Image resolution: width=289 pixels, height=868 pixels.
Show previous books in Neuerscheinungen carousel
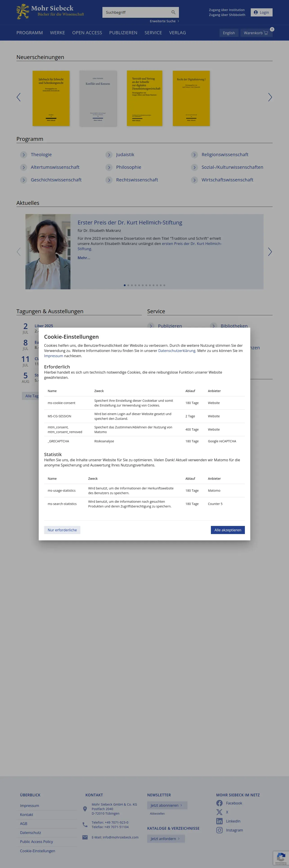point(18,97)
